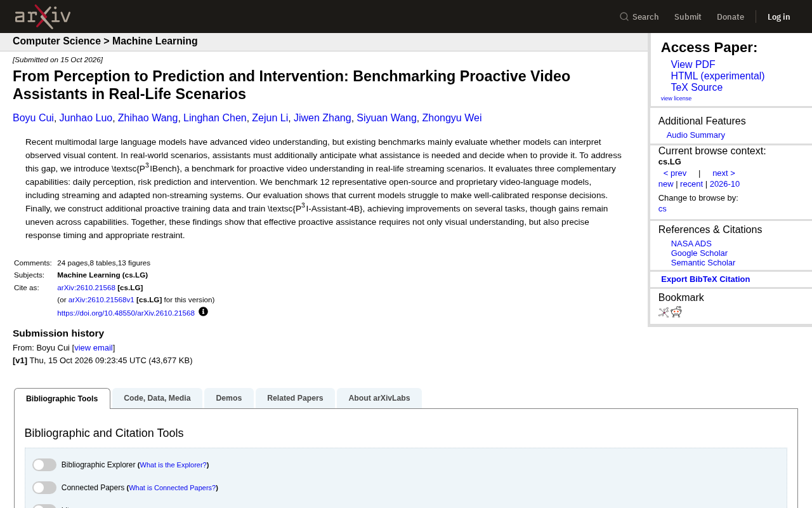This screenshot has height=508, width=812.
Task: Open author Boyu Cui's page
Action: (x=33, y=118)
